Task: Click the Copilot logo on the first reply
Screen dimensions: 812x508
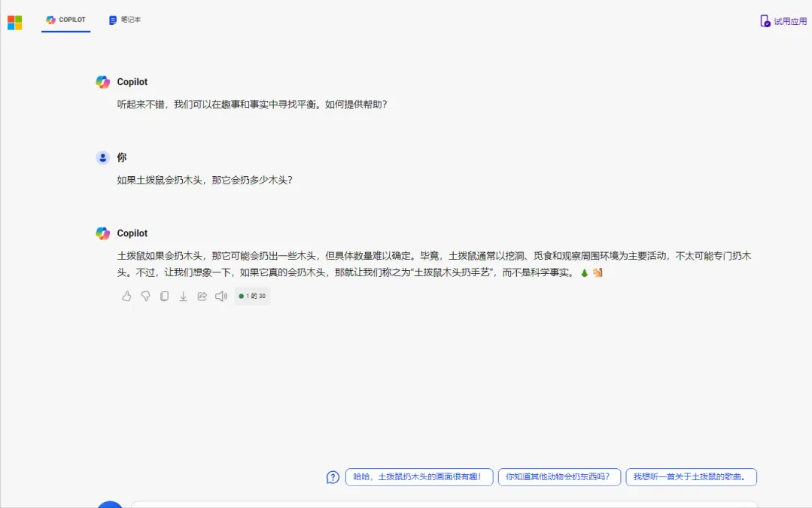Action: pos(103,82)
